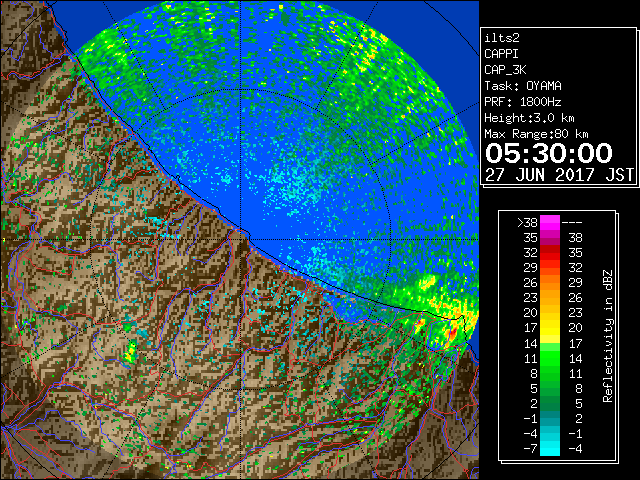This screenshot has height=480, width=640.
Task: Click the date 27 JUN 2017 JST
Action: point(560,175)
